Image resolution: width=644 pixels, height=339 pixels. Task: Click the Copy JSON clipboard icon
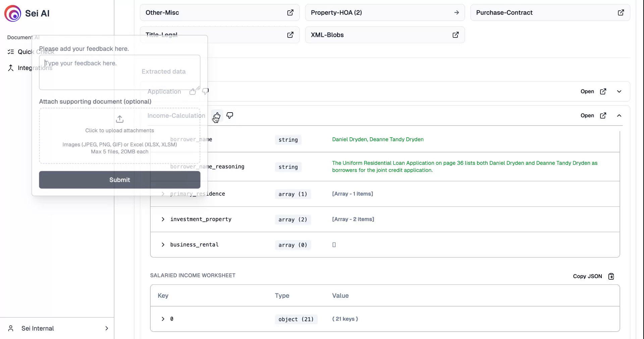tap(611, 276)
